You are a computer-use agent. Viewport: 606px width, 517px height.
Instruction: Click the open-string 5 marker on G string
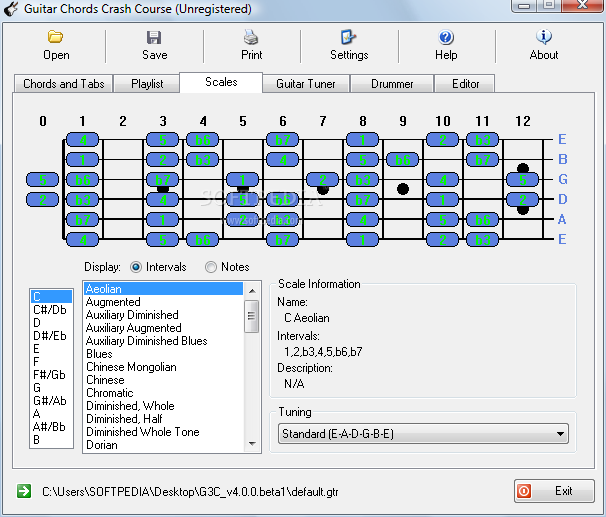pyautogui.click(x=43, y=180)
